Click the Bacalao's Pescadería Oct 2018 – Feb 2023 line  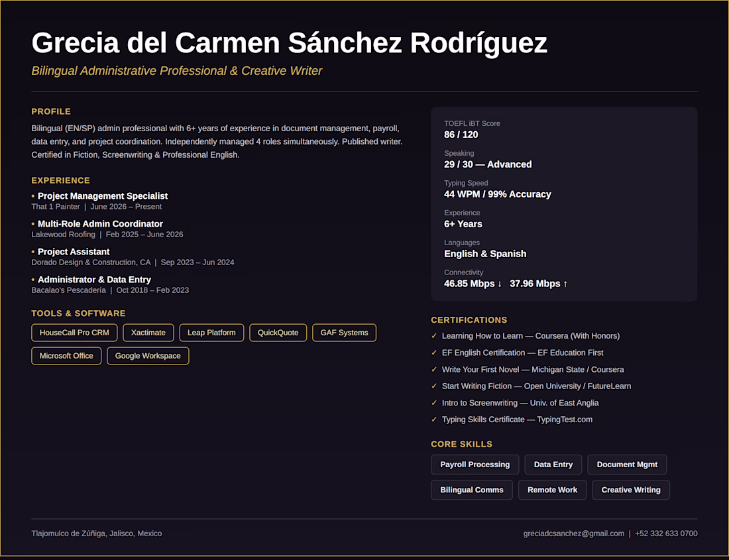click(x=110, y=290)
